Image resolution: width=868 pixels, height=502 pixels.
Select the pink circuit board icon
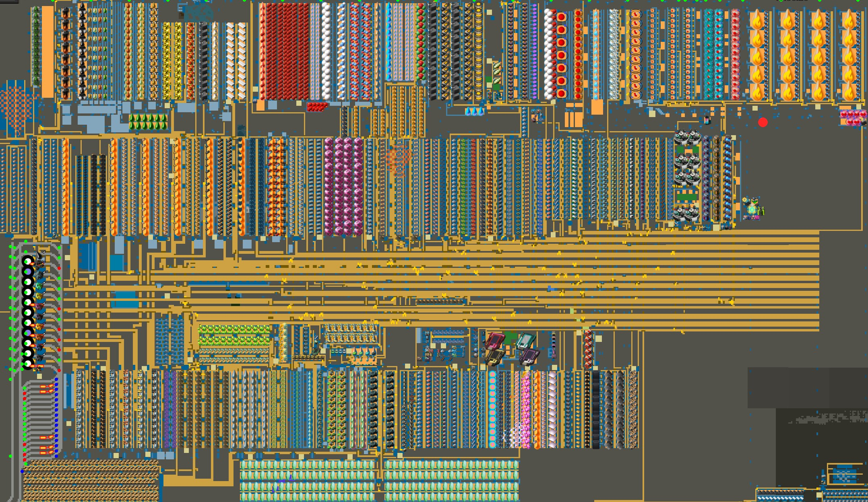tap(495, 341)
